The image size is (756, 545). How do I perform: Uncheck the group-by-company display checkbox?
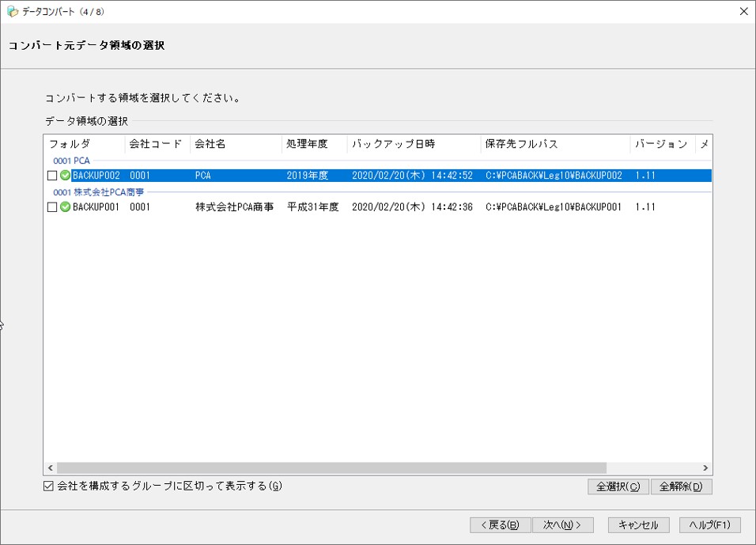tap(49, 486)
